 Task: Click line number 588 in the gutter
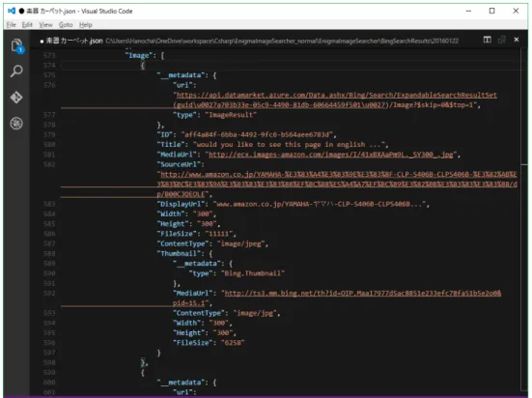coord(49,254)
